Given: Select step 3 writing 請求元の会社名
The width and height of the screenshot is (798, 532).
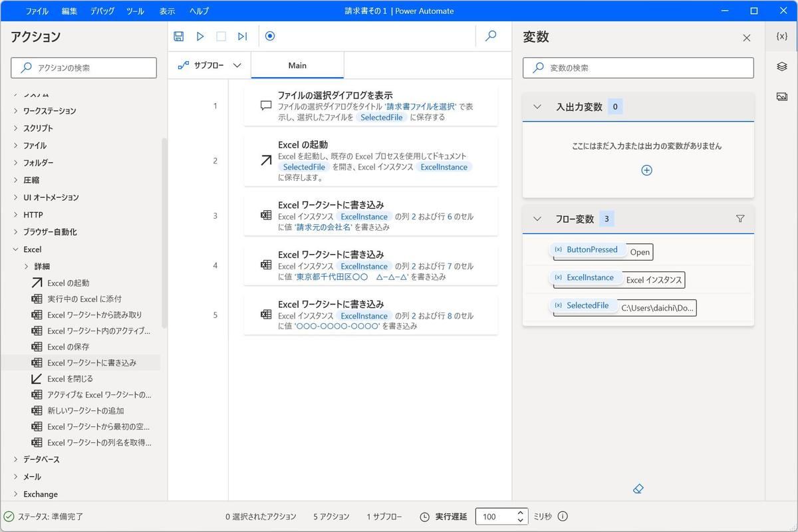Looking at the screenshot, I should point(371,215).
